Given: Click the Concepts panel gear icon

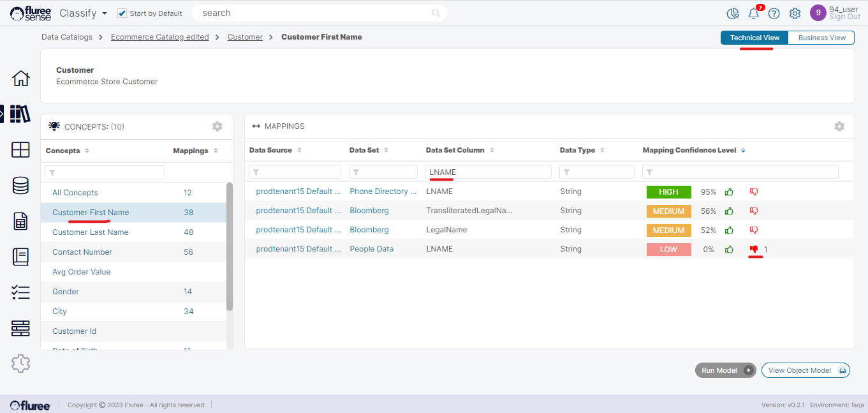Looking at the screenshot, I should [x=217, y=126].
